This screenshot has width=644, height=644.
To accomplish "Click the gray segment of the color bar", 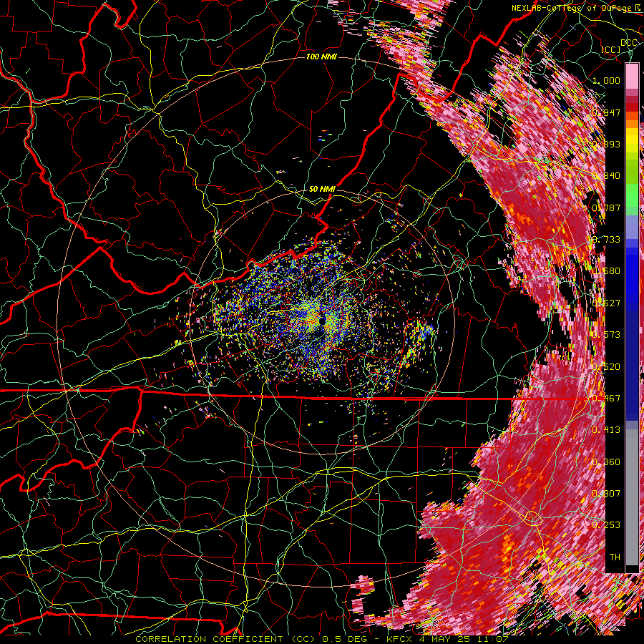I will [632, 497].
